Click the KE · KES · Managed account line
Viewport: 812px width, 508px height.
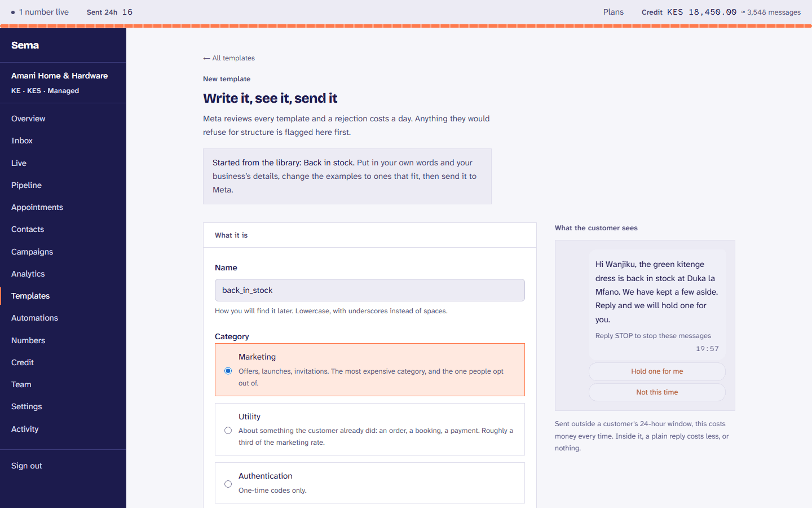pos(45,91)
